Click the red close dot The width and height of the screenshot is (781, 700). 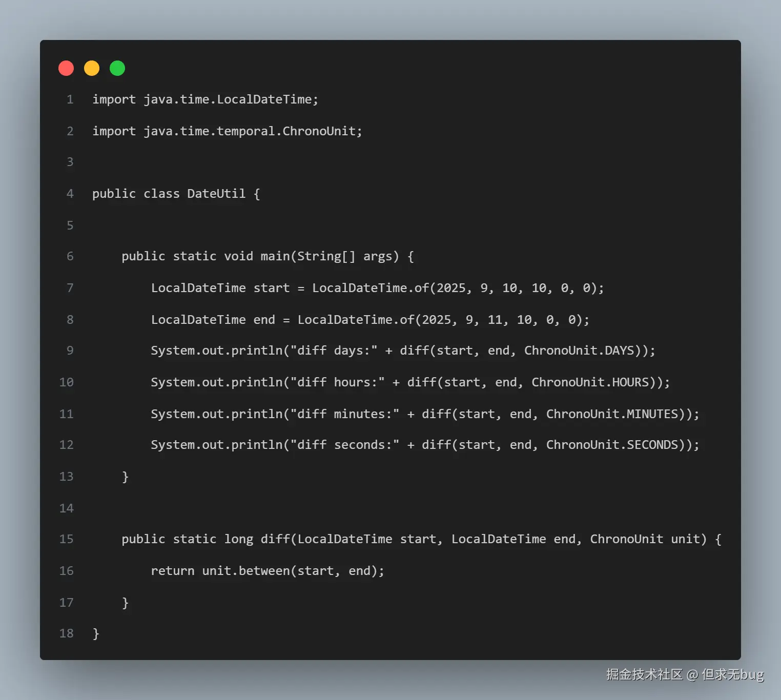[x=66, y=68]
